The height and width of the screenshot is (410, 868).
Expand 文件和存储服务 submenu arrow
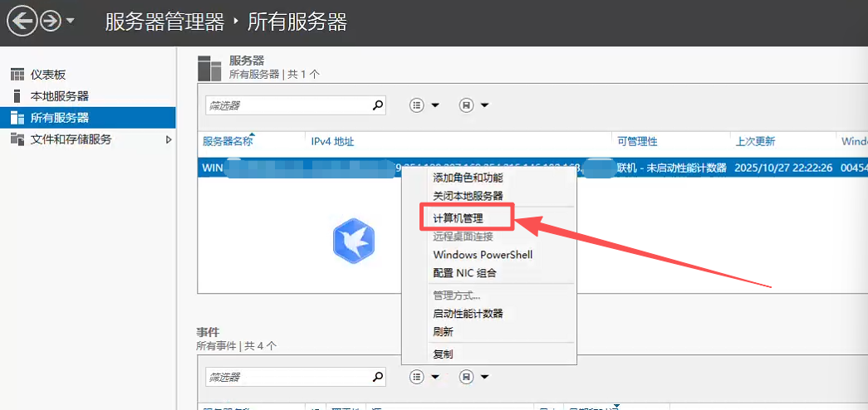coord(169,139)
